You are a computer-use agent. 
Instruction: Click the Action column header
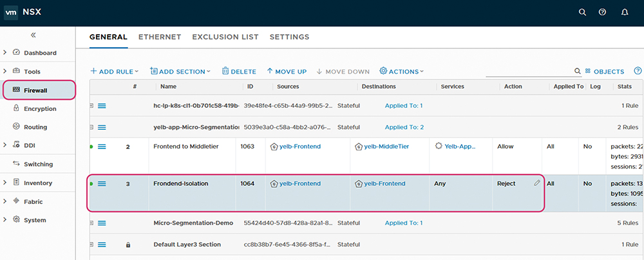pos(513,87)
